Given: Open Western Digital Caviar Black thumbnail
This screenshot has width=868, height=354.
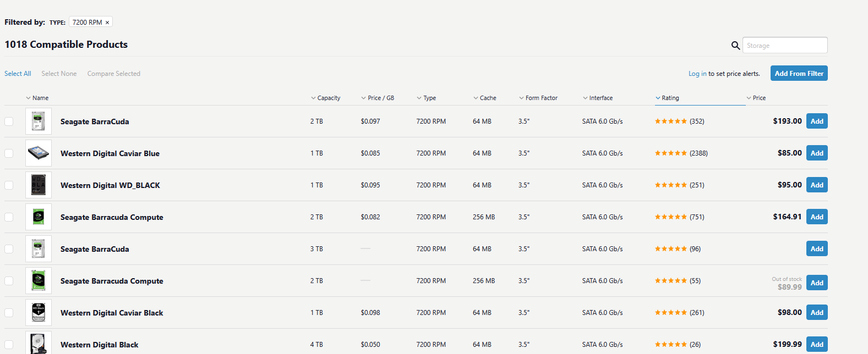Looking at the screenshot, I should [x=39, y=313].
